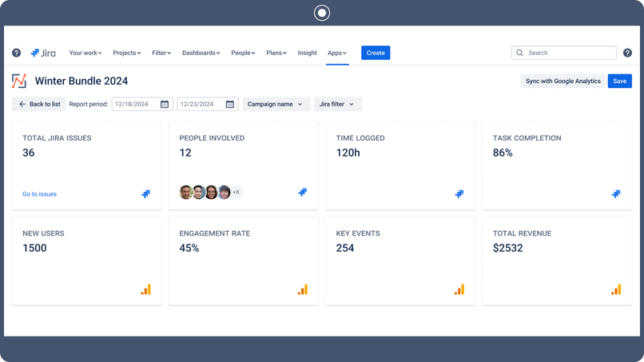The height and width of the screenshot is (362, 644).
Task: Go Back to list
Action: 39,104
